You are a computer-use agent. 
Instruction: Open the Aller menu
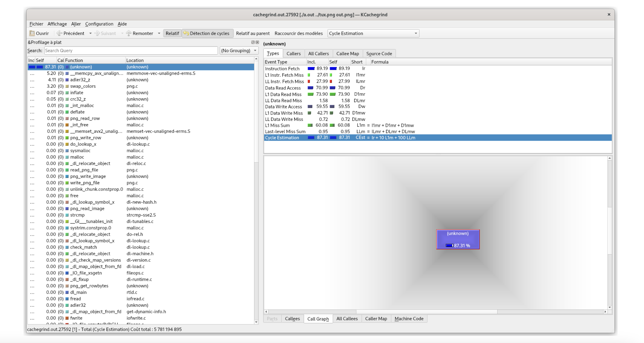click(x=76, y=24)
